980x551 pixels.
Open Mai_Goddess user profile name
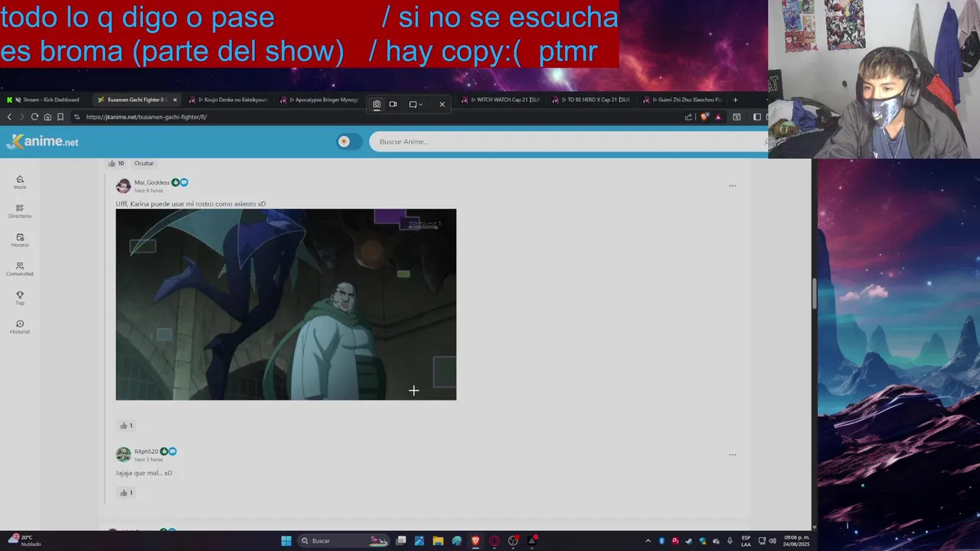[x=152, y=182]
